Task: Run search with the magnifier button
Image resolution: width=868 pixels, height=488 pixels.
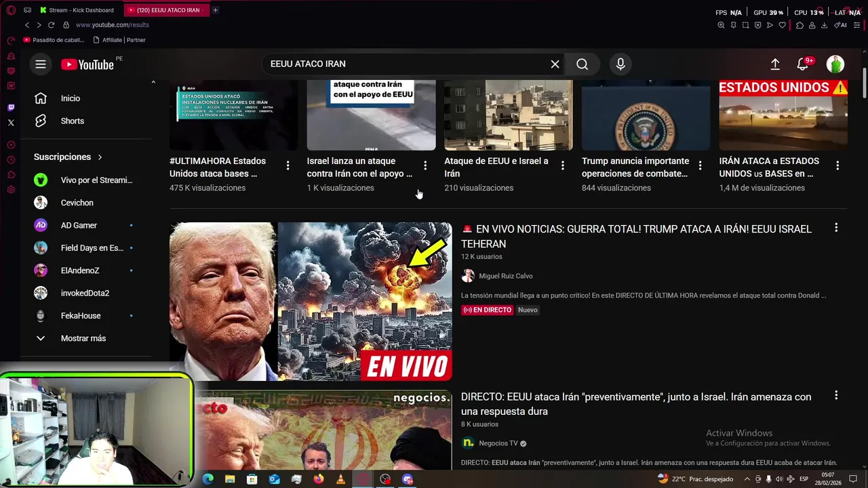Action: coord(583,64)
